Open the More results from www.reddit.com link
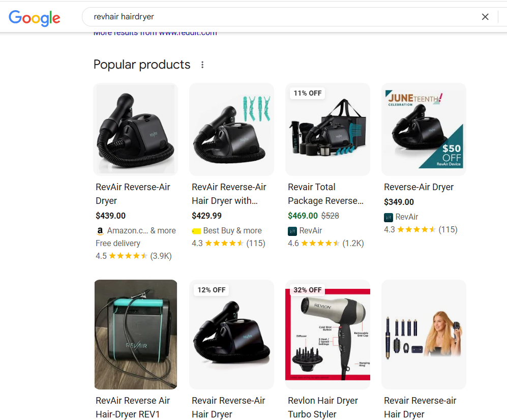This screenshot has width=507, height=420. (x=155, y=32)
